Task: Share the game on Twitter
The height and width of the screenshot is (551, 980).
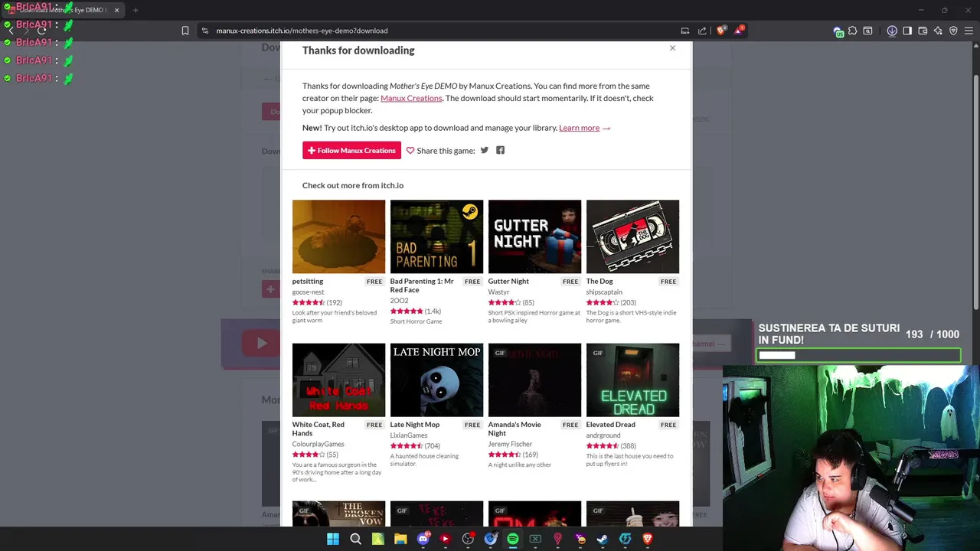Action: pyautogui.click(x=484, y=150)
